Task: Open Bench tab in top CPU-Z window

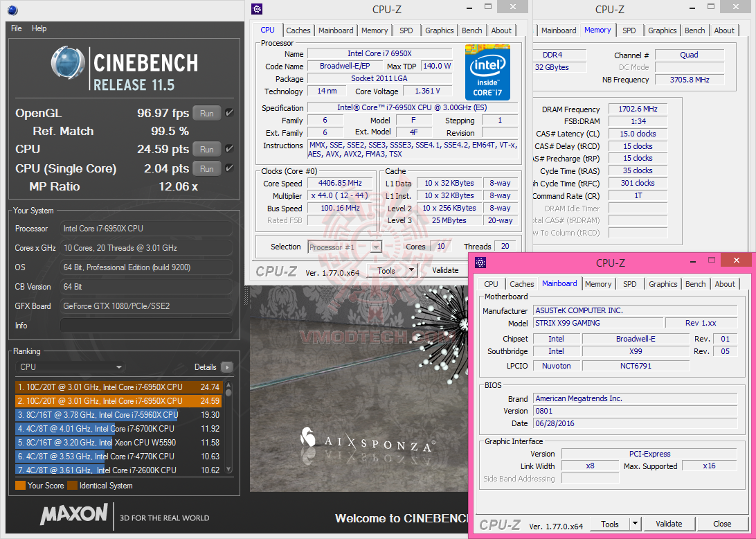Action: pyautogui.click(x=471, y=30)
